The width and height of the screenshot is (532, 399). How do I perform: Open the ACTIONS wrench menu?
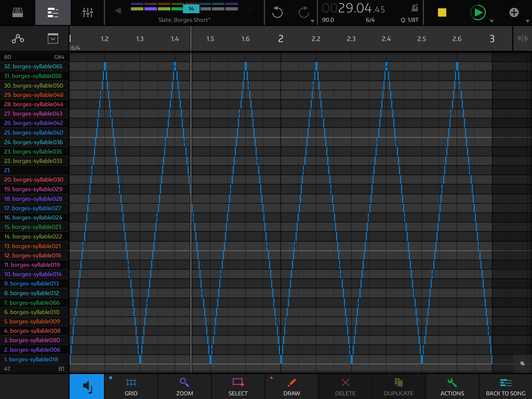(452, 387)
